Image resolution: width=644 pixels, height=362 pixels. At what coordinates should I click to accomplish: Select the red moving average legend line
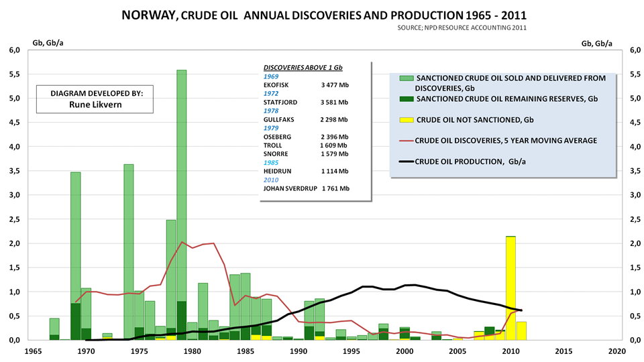tap(405, 140)
